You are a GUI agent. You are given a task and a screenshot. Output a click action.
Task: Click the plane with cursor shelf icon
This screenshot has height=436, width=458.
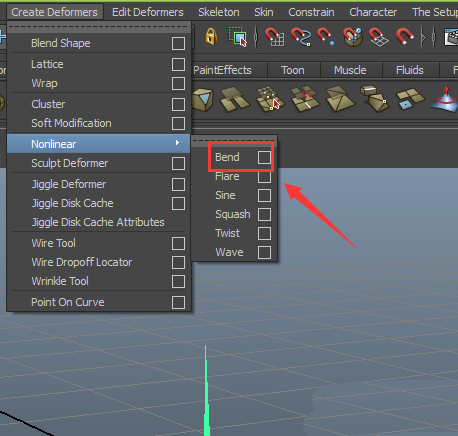pos(270,99)
